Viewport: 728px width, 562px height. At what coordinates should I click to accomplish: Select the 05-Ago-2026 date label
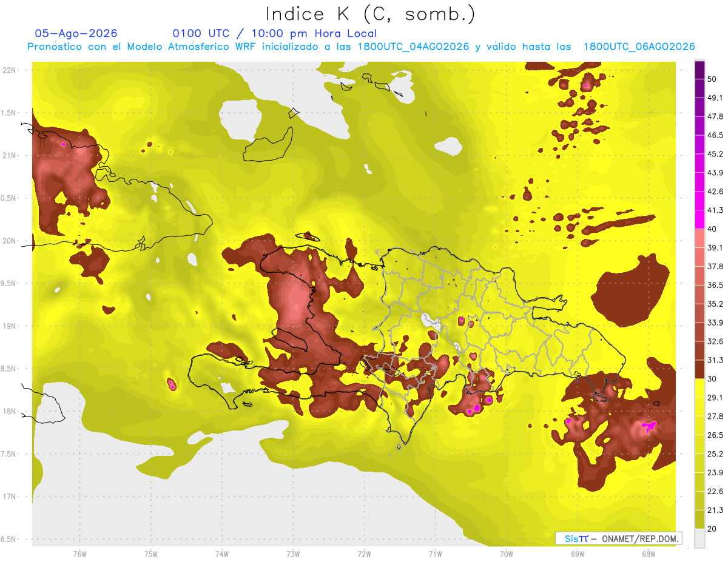(76, 33)
